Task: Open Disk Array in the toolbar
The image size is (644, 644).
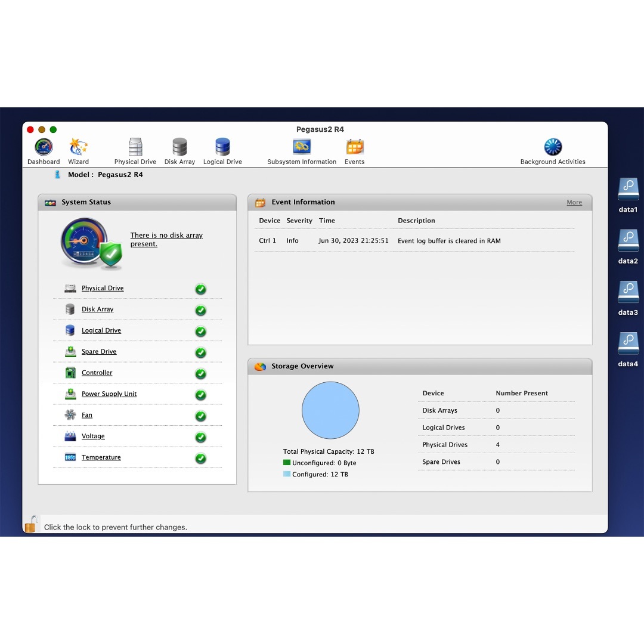Action: 179,151
